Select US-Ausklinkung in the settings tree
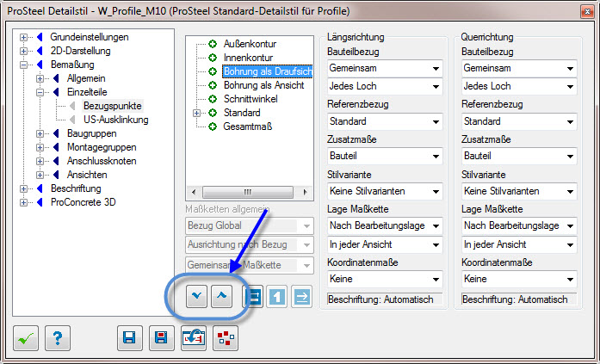Screen dimensions: 600x364 116,120
